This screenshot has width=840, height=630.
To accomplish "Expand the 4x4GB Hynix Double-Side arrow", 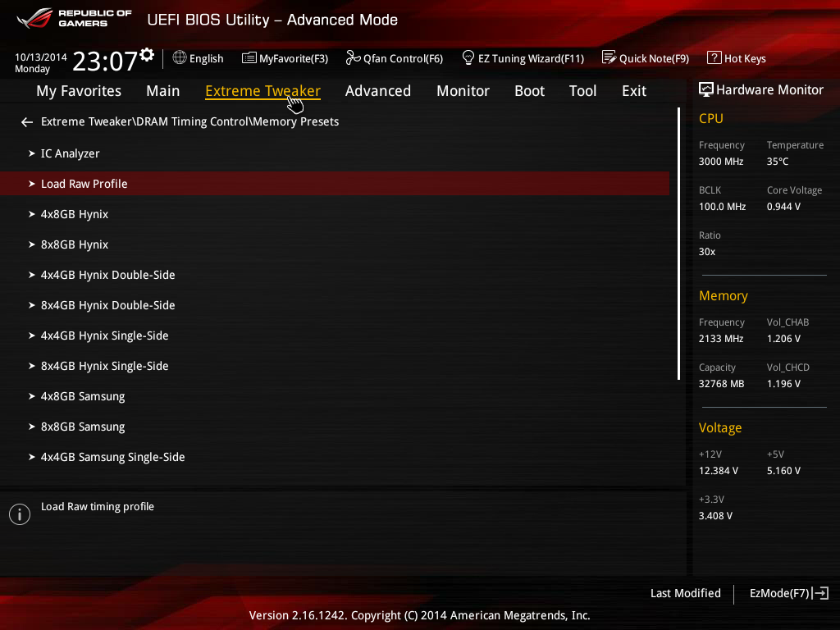I will tap(32, 275).
